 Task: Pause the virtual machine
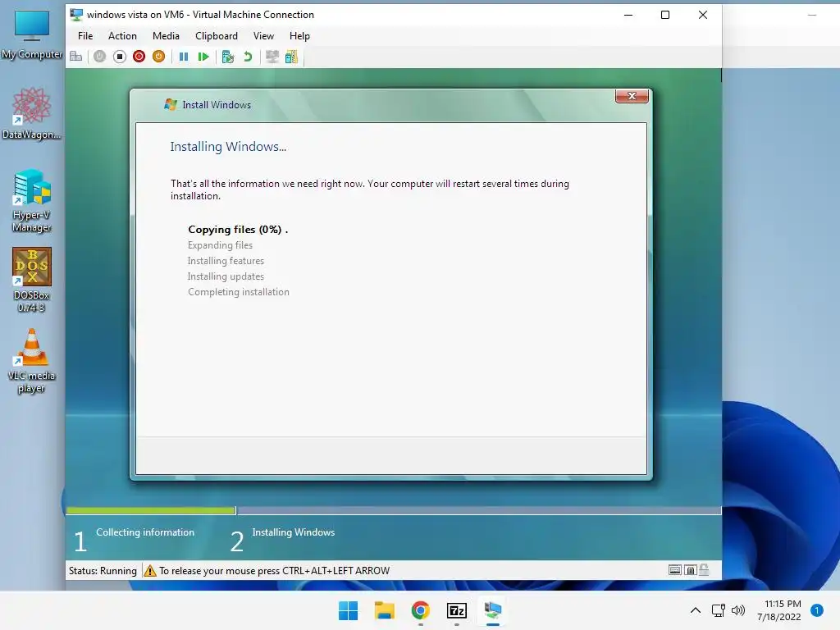(x=183, y=57)
